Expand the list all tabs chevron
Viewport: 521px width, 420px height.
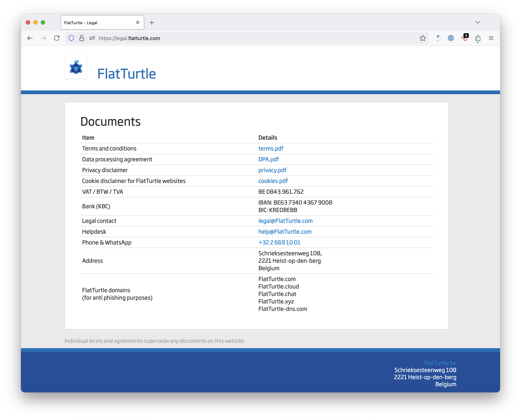click(477, 23)
